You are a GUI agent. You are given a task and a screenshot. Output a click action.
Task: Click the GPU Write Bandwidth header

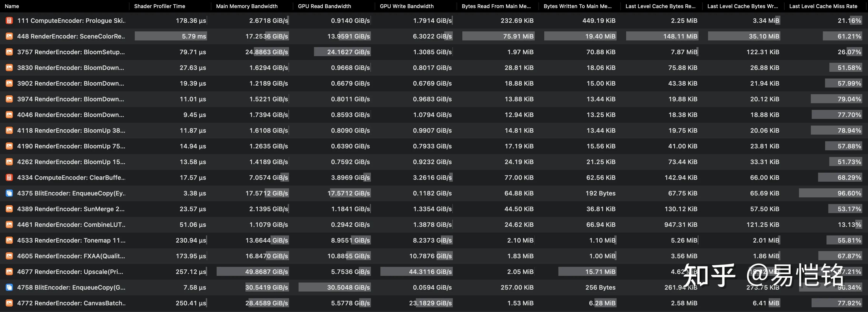tap(406, 6)
